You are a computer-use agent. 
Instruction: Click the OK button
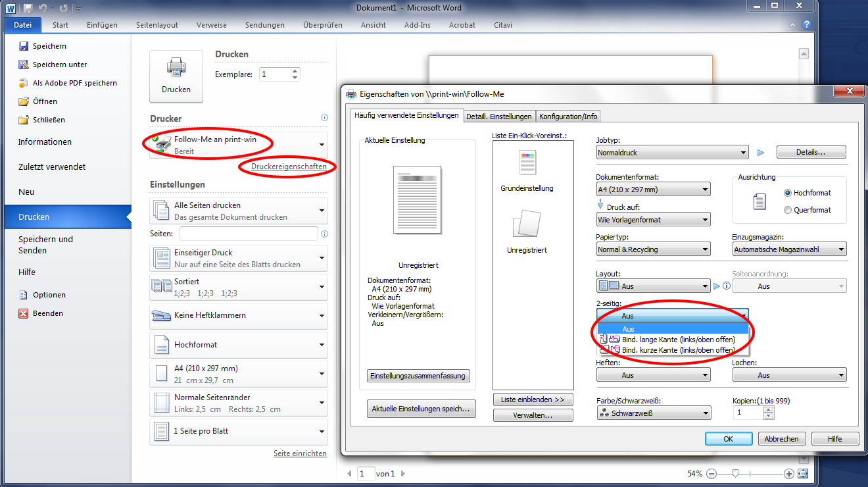[729, 439]
